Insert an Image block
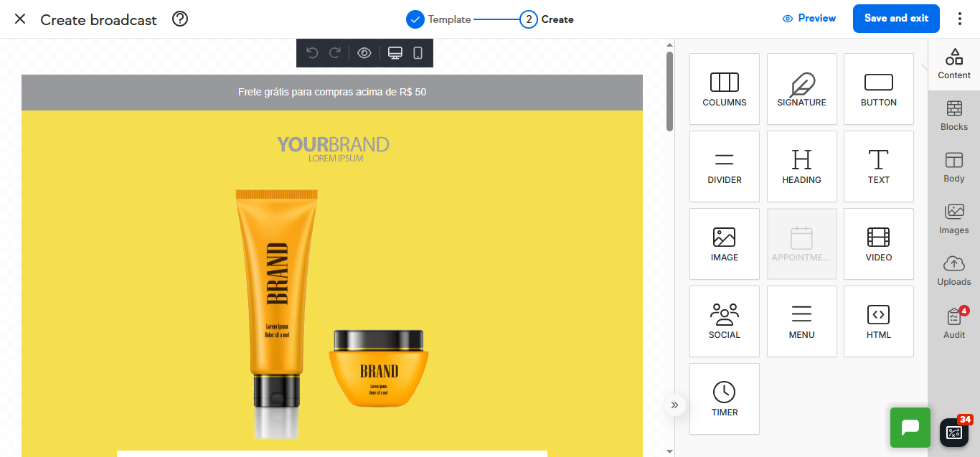 point(724,243)
